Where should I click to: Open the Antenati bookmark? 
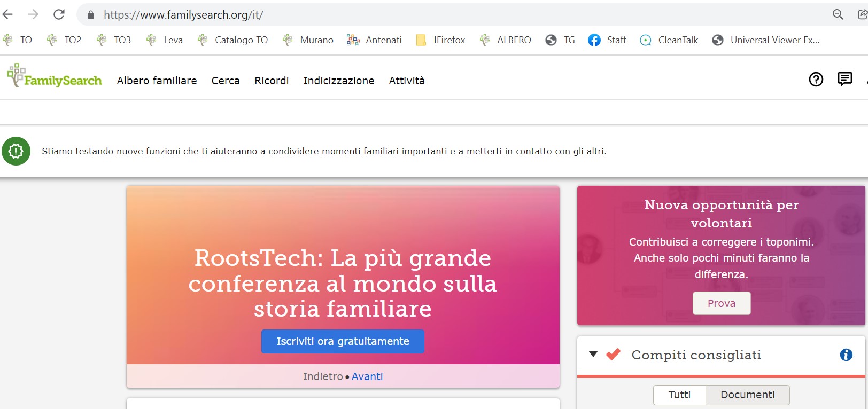pyautogui.click(x=375, y=40)
